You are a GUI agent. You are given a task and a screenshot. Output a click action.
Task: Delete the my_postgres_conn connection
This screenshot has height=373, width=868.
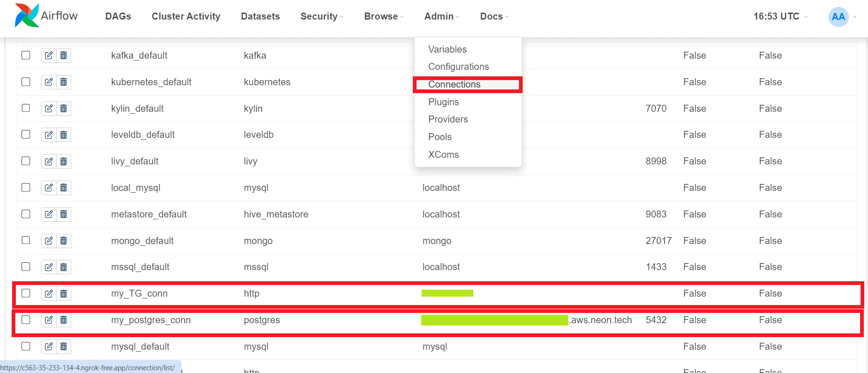[64, 320]
